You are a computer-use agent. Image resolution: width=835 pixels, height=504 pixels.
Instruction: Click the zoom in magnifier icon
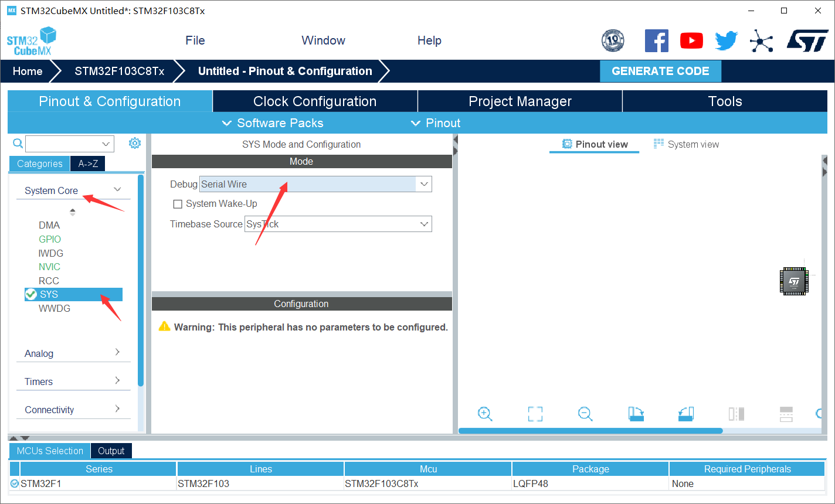coord(485,414)
